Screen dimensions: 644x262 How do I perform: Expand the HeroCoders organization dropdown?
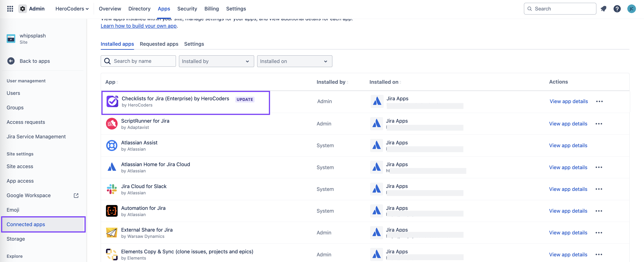(72, 8)
